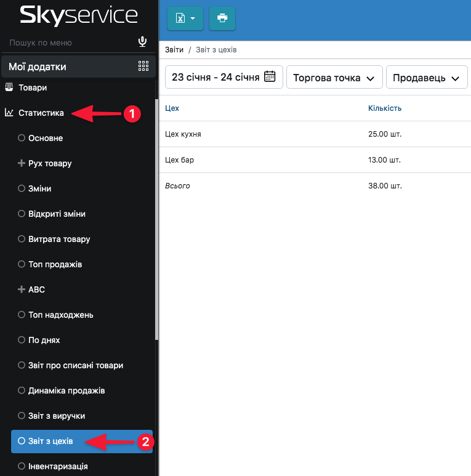This screenshot has height=476, width=471.
Task: Click the printer icon button
Action: (x=222, y=18)
